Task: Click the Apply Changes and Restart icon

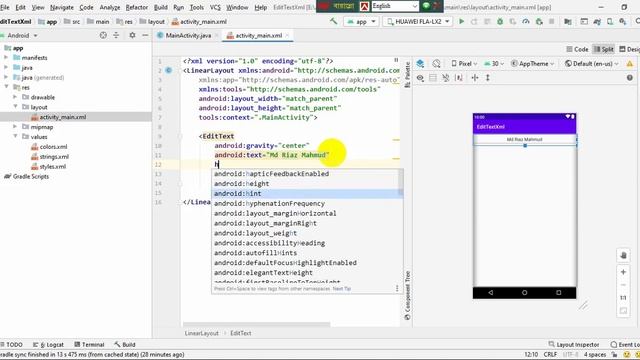Action: click(x=474, y=21)
